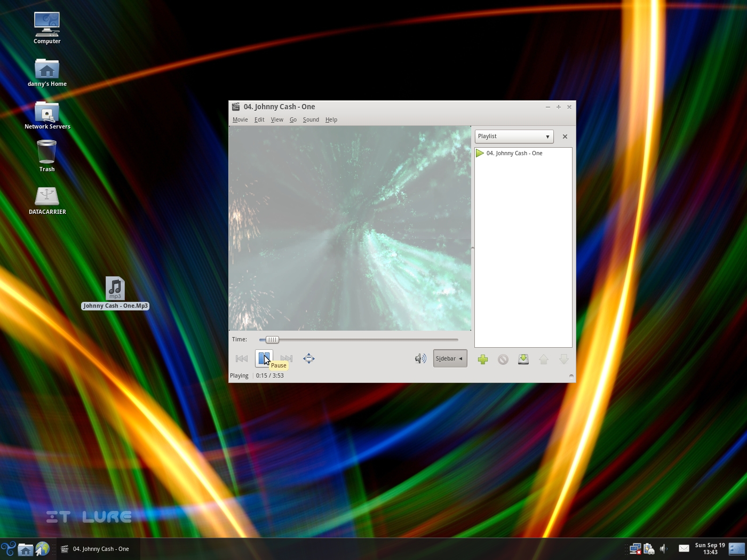Select the Johnny Cash - One.Mp3 file
Screen dimensions: 747x560
tap(115, 293)
